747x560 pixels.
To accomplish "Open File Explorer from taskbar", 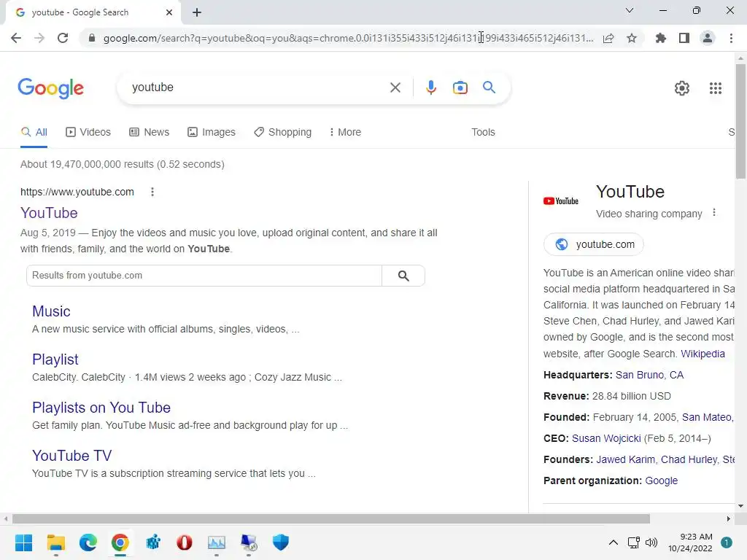I will [x=55, y=542].
